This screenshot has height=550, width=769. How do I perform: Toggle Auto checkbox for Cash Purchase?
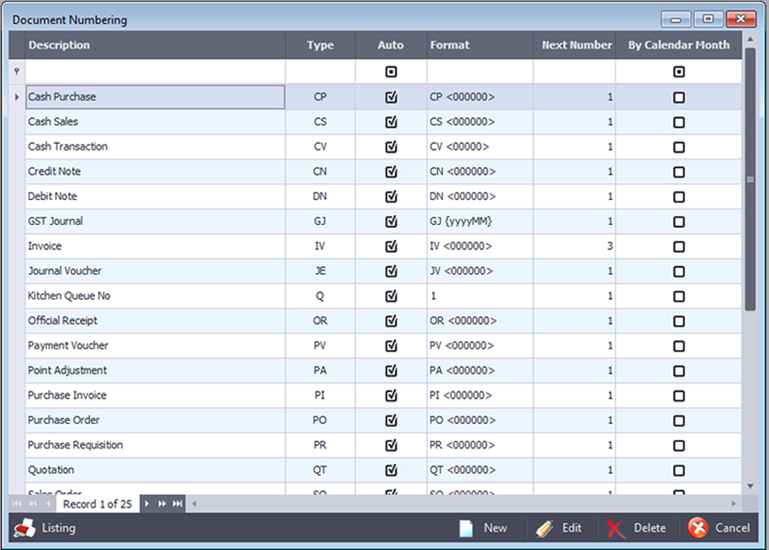(x=391, y=97)
